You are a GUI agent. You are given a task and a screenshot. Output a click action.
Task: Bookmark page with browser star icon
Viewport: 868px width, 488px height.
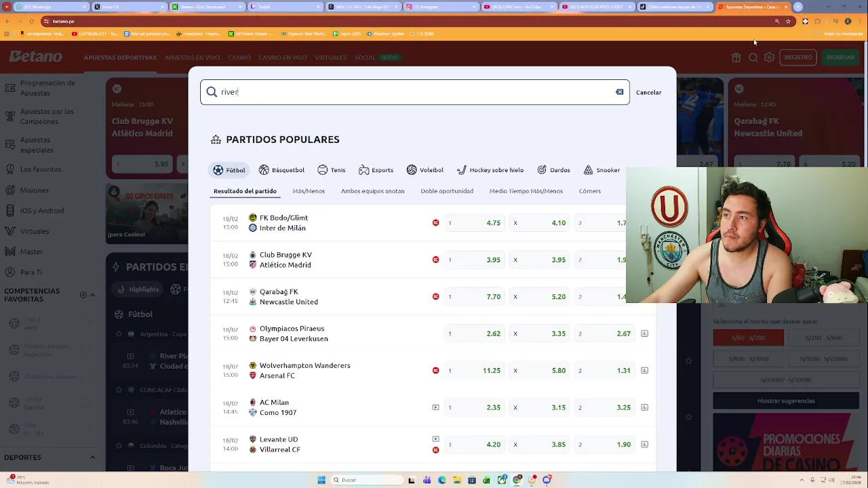788,21
